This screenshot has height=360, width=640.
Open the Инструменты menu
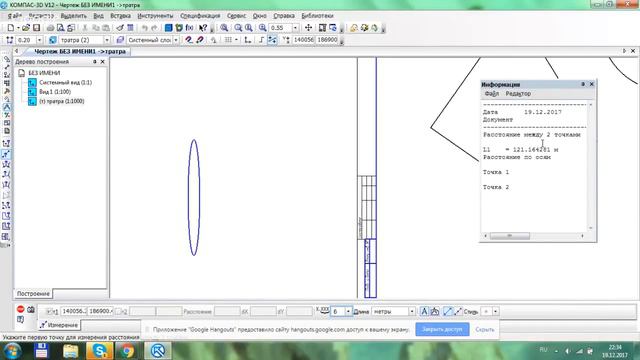[x=155, y=16]
